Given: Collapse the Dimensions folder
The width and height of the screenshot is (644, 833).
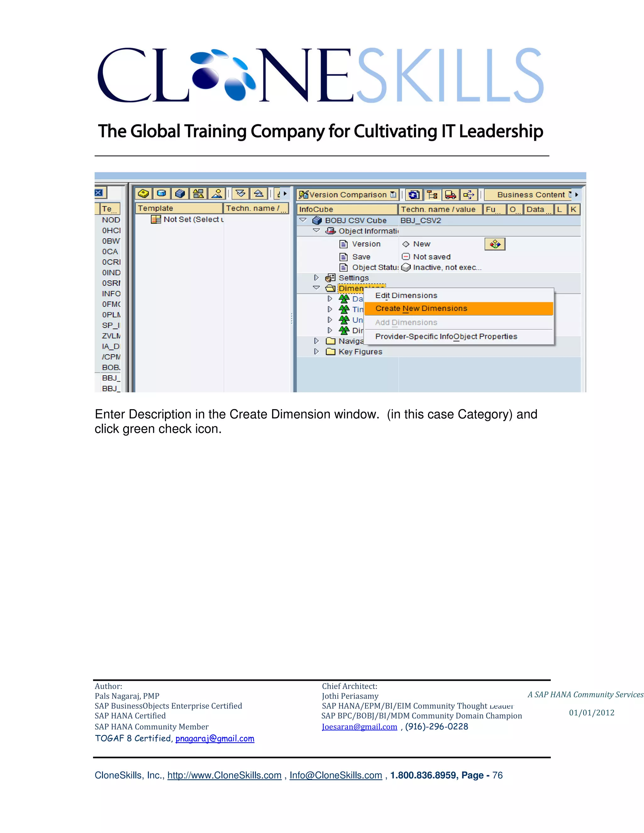Looking at the screenshot, I should 316,288.
